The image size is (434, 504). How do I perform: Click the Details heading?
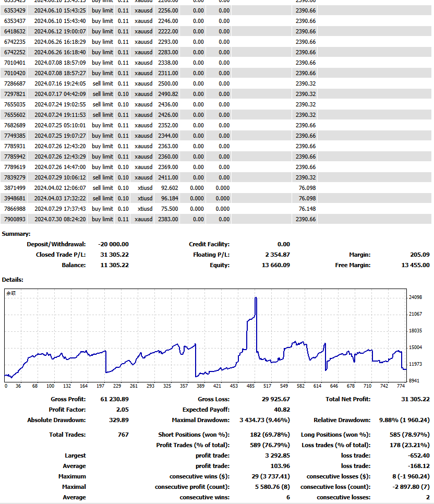point(13,280)
